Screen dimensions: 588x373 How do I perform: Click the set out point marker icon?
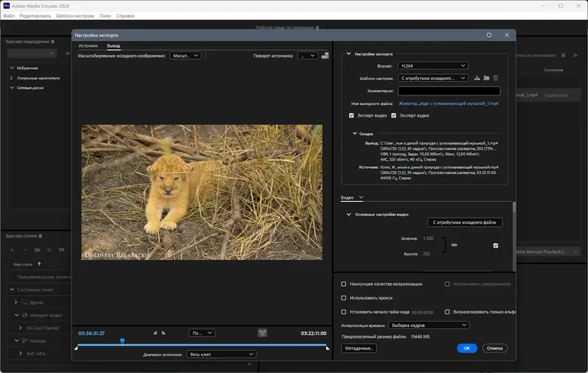(165, 333)
